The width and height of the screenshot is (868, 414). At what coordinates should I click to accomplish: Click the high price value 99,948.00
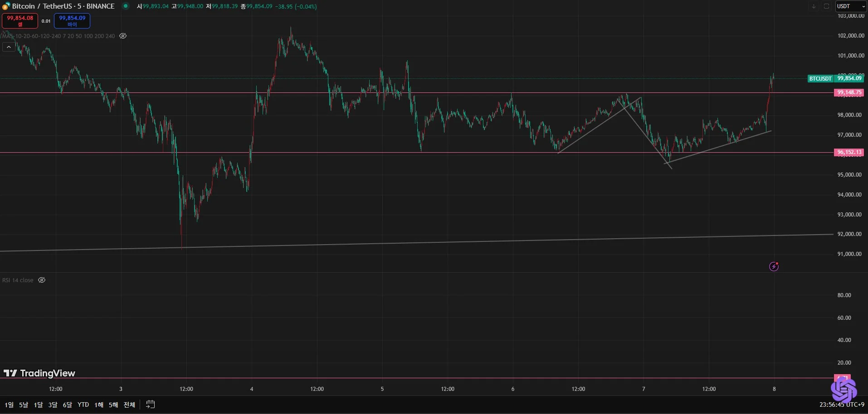[x=190, y=6]
